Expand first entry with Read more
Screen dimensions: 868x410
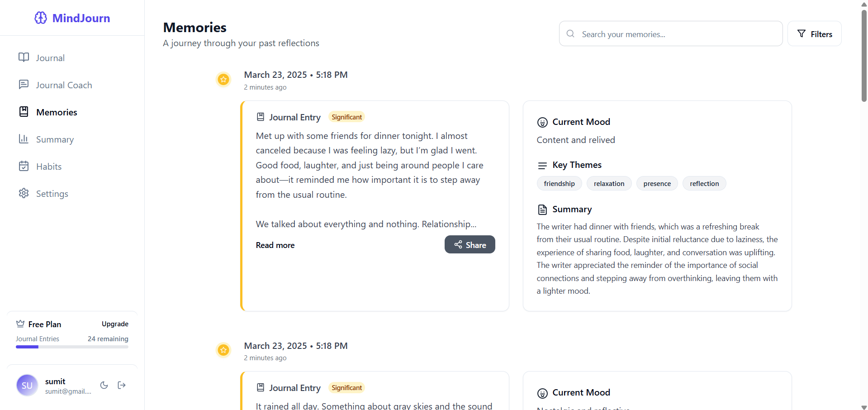point(275,245)
